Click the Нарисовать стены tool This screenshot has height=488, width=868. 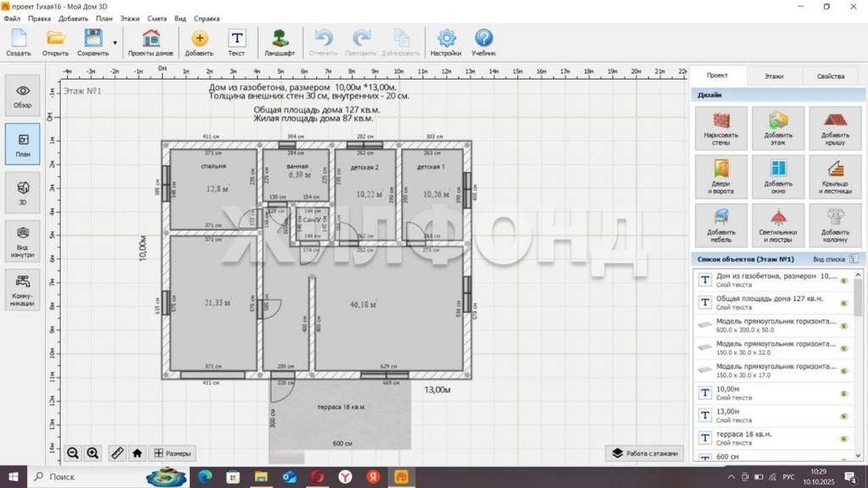coord(721,128)
